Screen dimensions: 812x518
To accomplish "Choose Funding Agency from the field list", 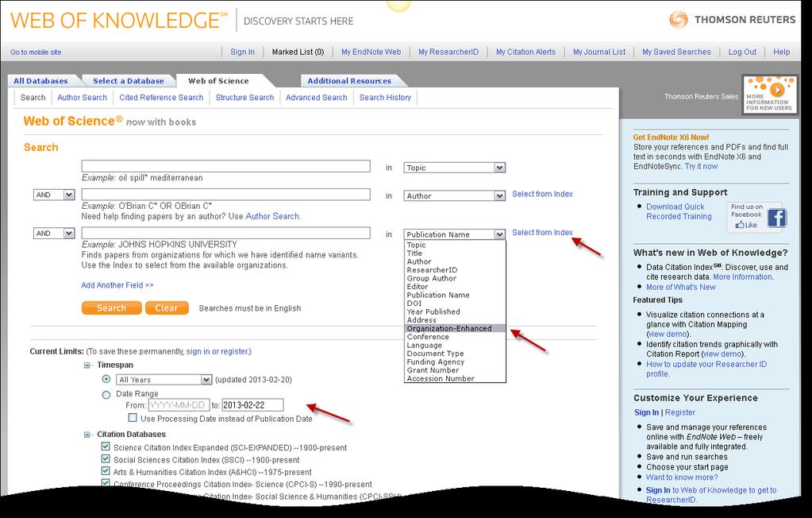I will tap(455, 362).
